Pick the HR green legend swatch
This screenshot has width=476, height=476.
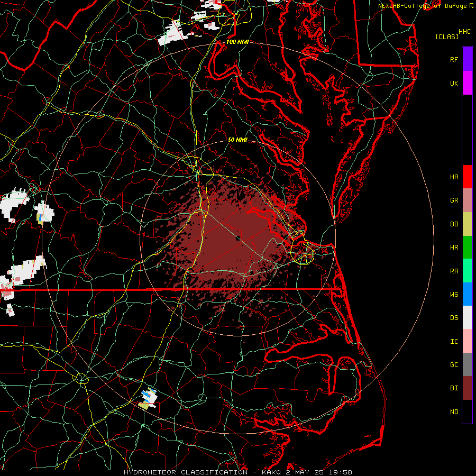[467, 248]
